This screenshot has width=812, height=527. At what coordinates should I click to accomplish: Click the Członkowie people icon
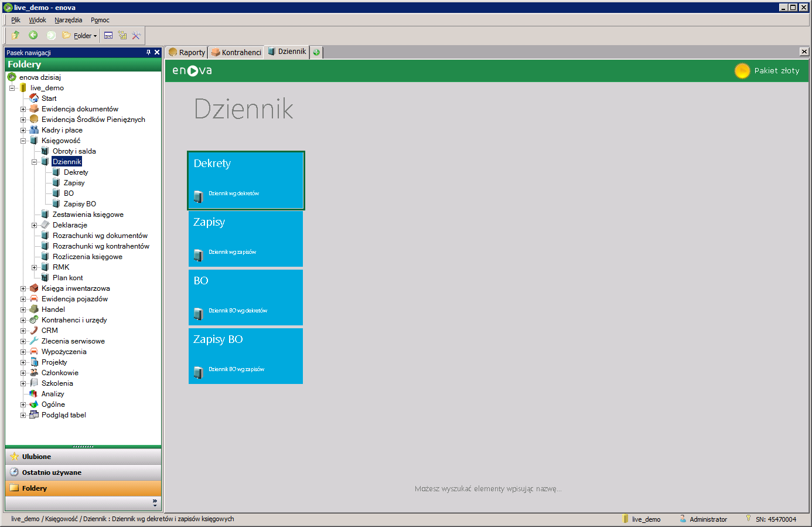pyautogui.click(x=34, y=373)
